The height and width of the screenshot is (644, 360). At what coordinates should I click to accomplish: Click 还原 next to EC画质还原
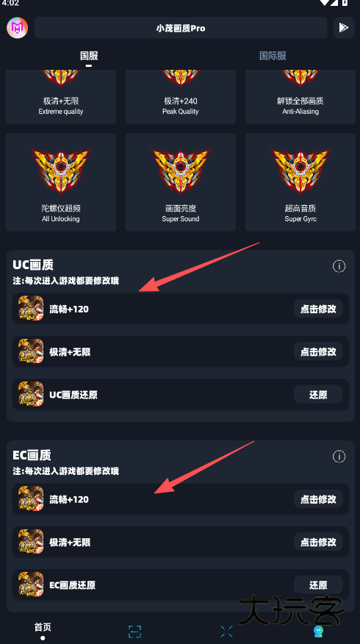pyautogui.click(x=318, y=584)
